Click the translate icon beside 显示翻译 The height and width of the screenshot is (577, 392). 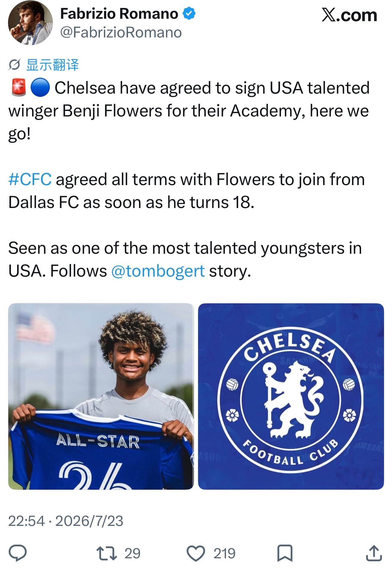pos(14,65)
